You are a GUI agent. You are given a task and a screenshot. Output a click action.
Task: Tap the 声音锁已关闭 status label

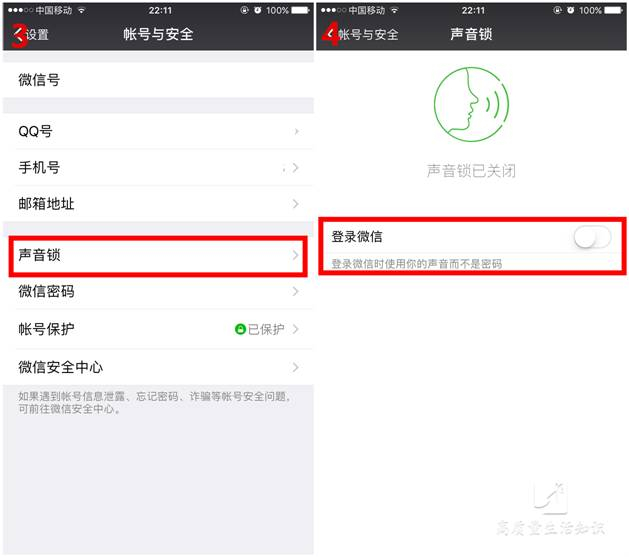[x=471, y=170]
